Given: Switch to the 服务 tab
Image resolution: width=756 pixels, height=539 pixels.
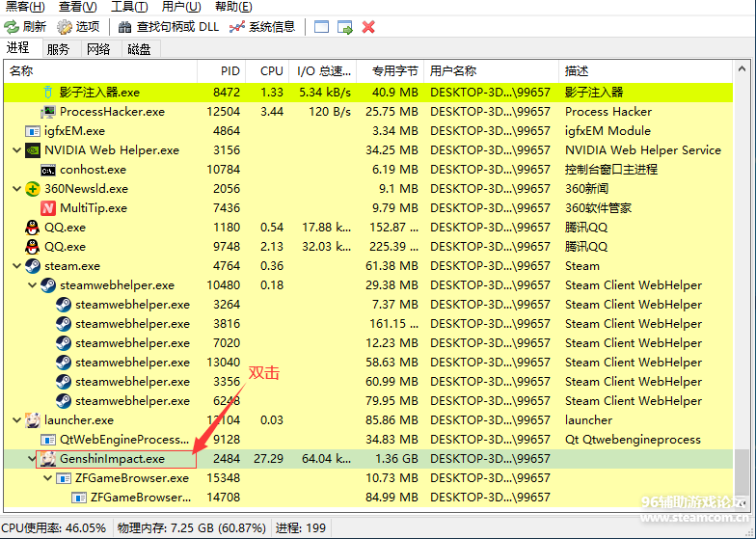Looking at the screenshot, I should pos(58,49).
